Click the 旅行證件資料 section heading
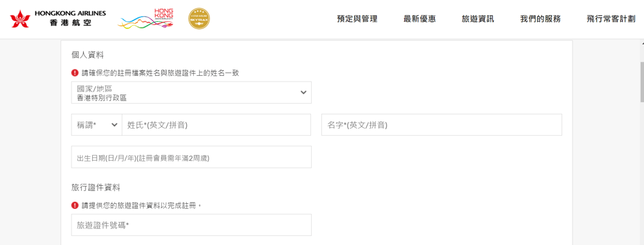The height and width of the screenshot is (245, 644). (96, 188)
